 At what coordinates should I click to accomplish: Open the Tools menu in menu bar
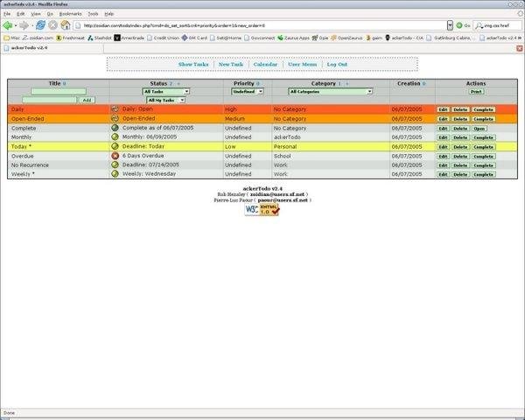(x=93, y=14)
